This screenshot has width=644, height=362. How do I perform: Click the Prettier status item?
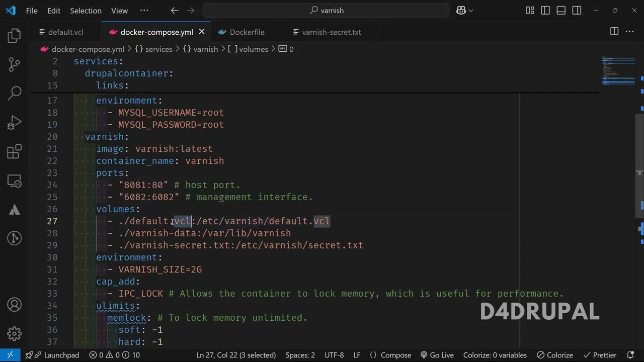(599, 355)
